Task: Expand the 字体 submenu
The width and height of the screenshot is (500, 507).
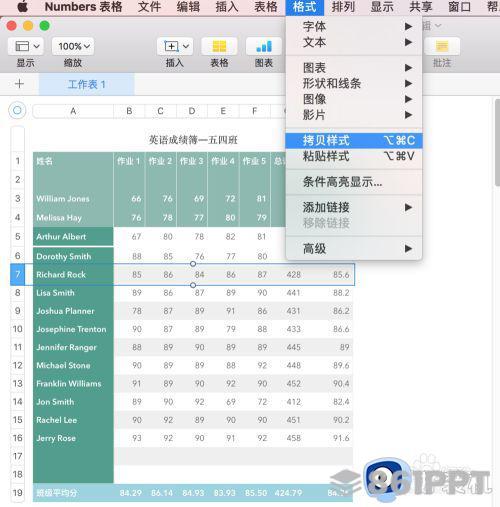Action: pos(354,26)
